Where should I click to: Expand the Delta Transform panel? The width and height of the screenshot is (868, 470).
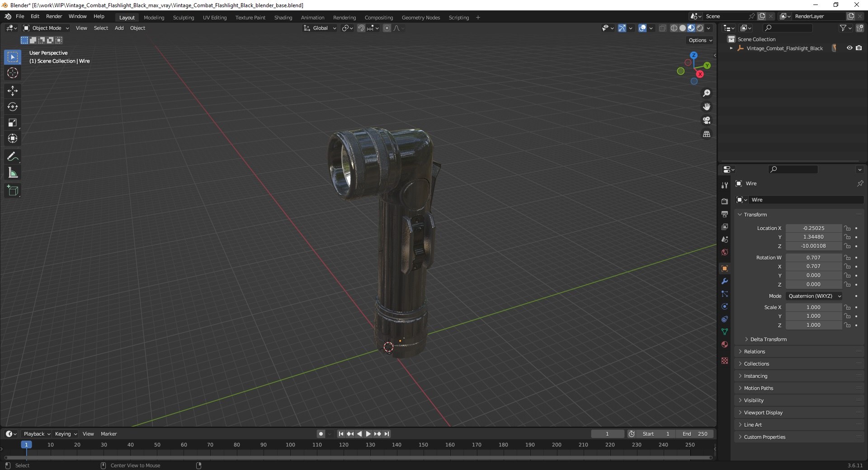pos(768,339)
